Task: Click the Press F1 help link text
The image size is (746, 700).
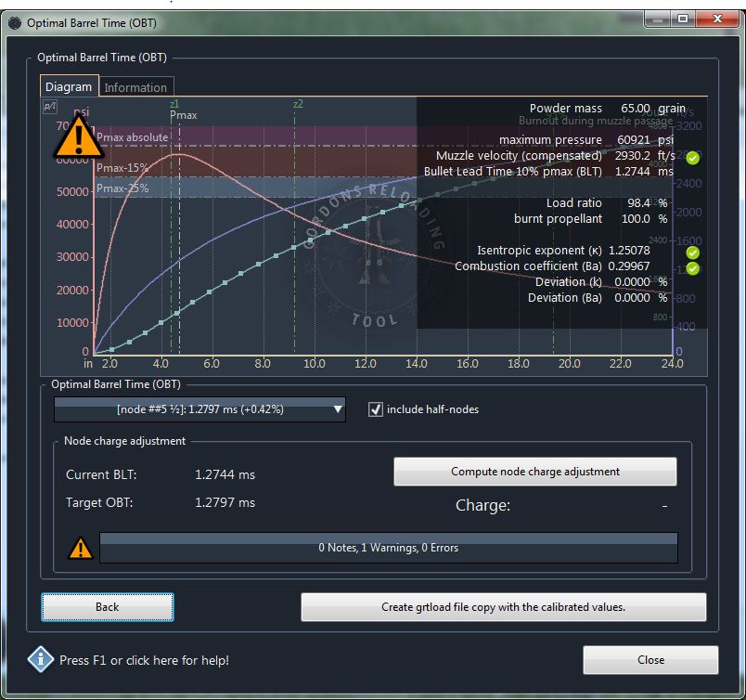Action: point(144,660)
